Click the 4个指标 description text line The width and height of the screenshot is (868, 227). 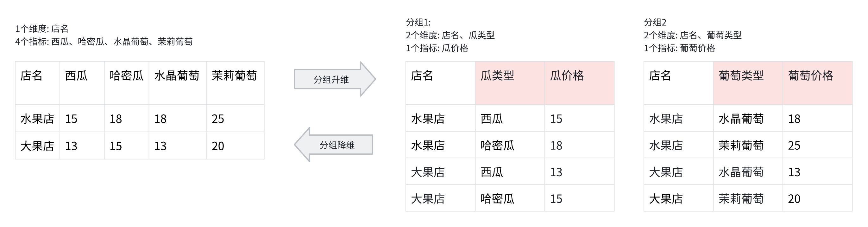point(104,42)
